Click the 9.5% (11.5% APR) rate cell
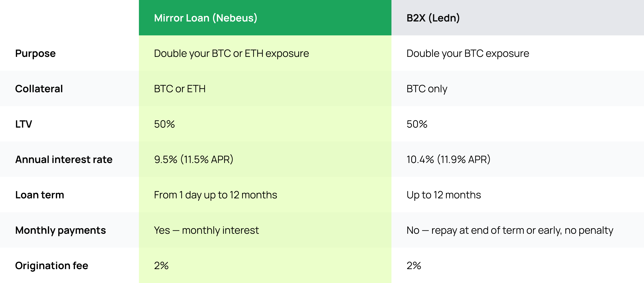The height and width of the screenshot is (283, 644). [193, 160]
